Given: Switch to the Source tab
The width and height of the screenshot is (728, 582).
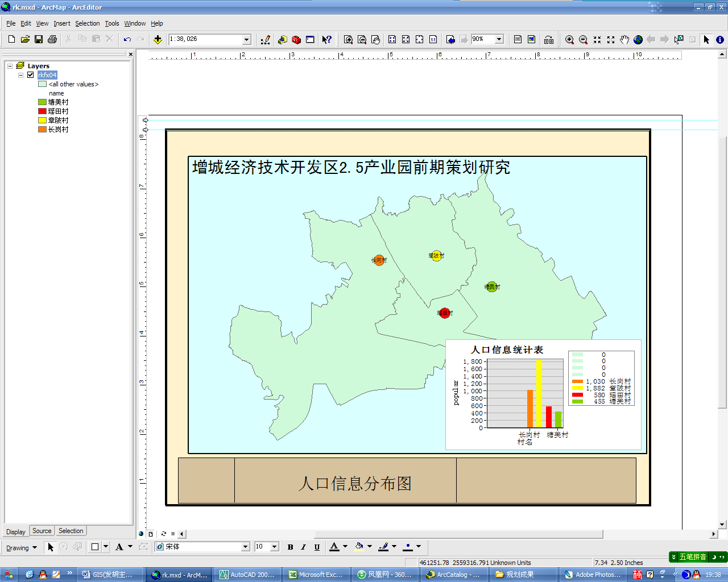Looking at the screenshot, I should coord(42,531).
